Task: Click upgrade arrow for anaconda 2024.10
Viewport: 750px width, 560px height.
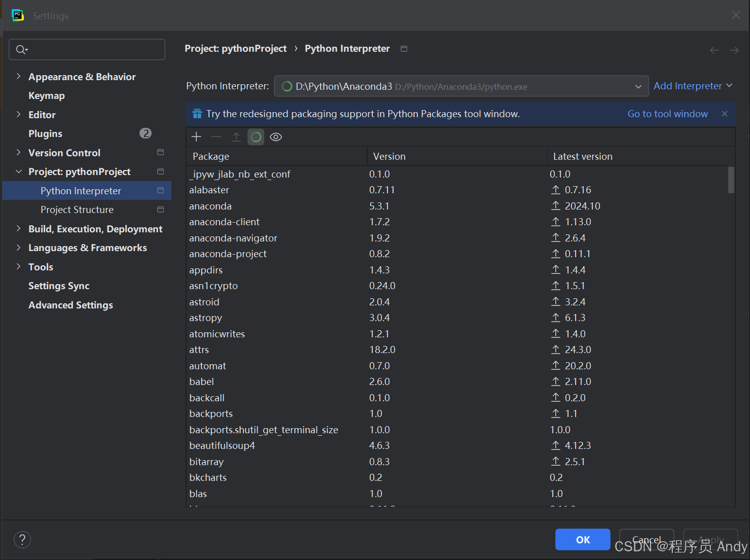Action: point(556,205)
